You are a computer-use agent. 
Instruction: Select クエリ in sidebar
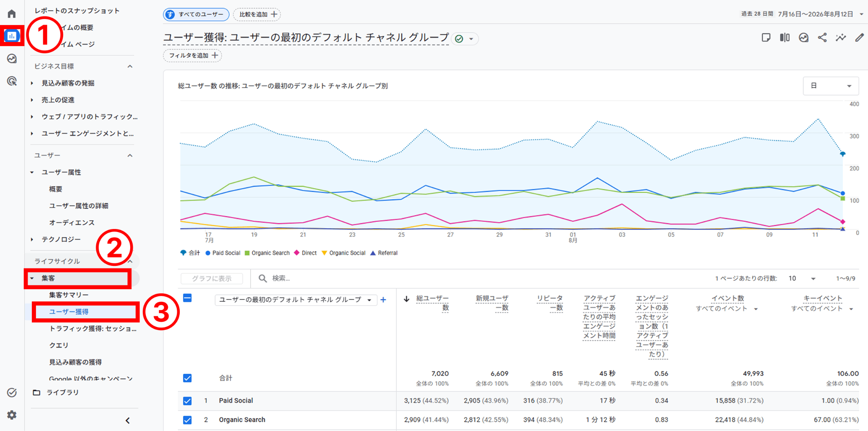58,345
